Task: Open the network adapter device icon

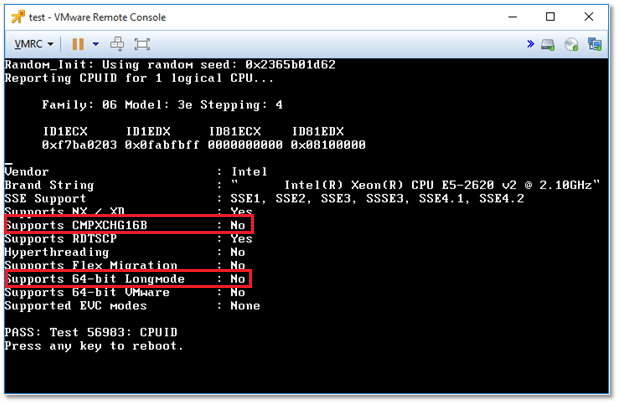Action: point(595,44)
